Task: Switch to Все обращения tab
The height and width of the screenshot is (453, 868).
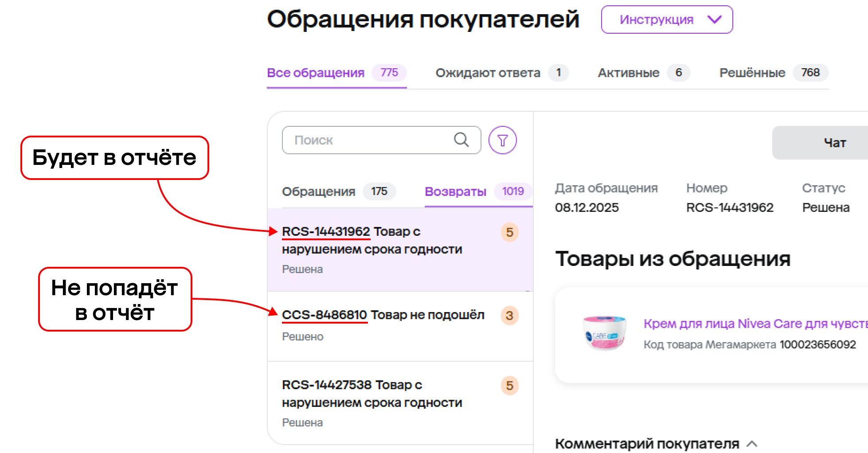Action: click(x=316, y=73)
